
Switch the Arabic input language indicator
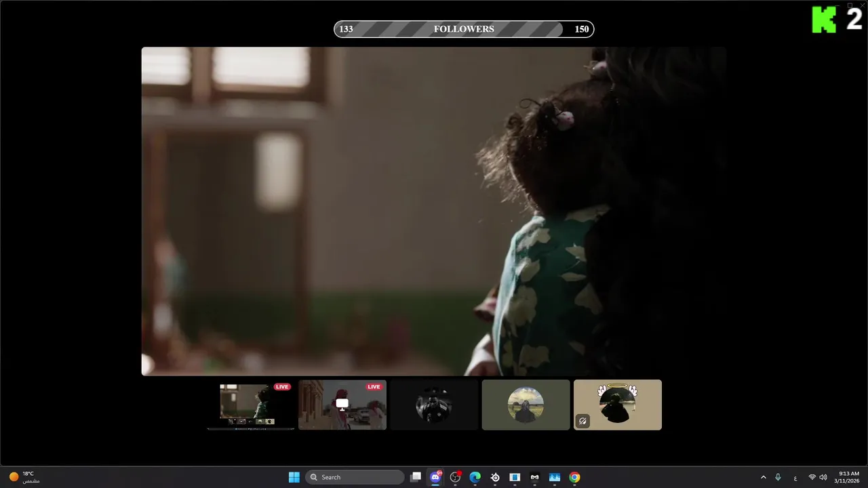pyautogui.click(x=795, y=477)
